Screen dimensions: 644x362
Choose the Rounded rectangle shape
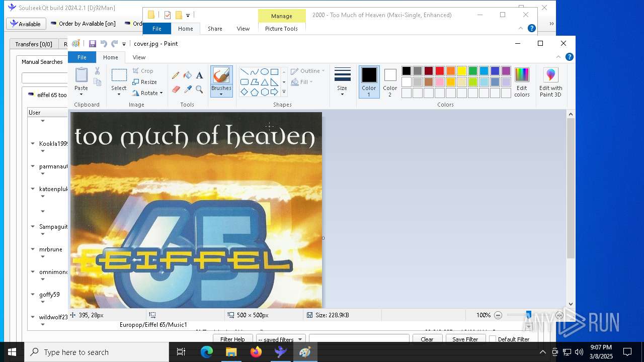click(x=244, y=82)
